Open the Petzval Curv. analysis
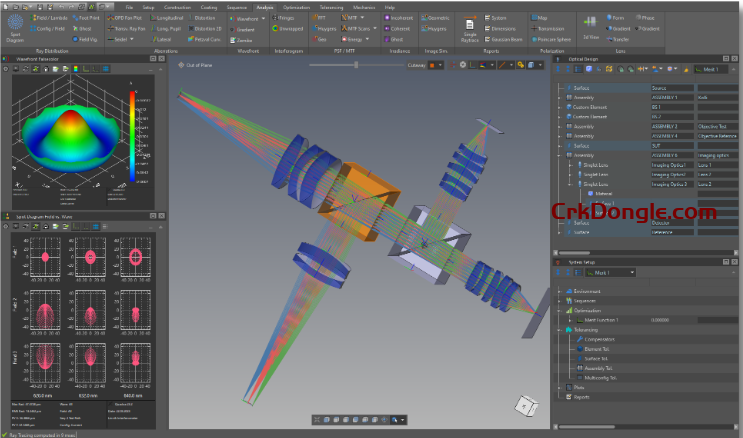The height and width of the screenshot is (438, 743). click(204, 39)
